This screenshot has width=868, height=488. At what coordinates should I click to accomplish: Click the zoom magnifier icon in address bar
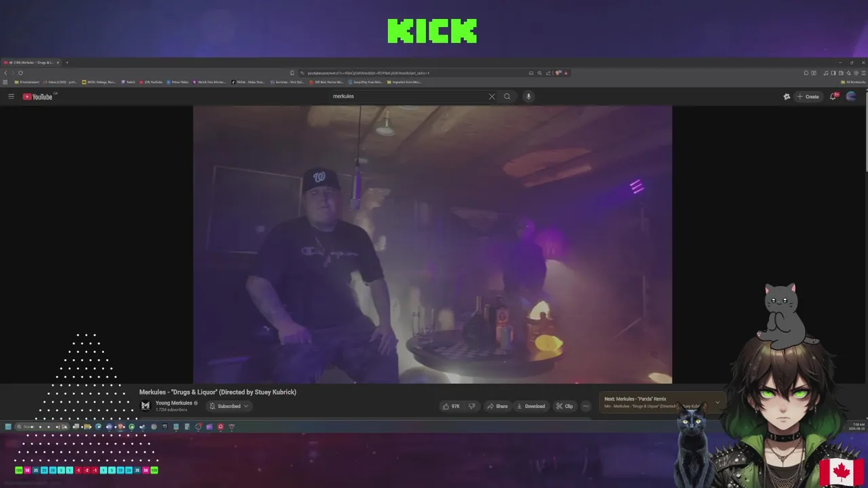[x=540, y=73]
